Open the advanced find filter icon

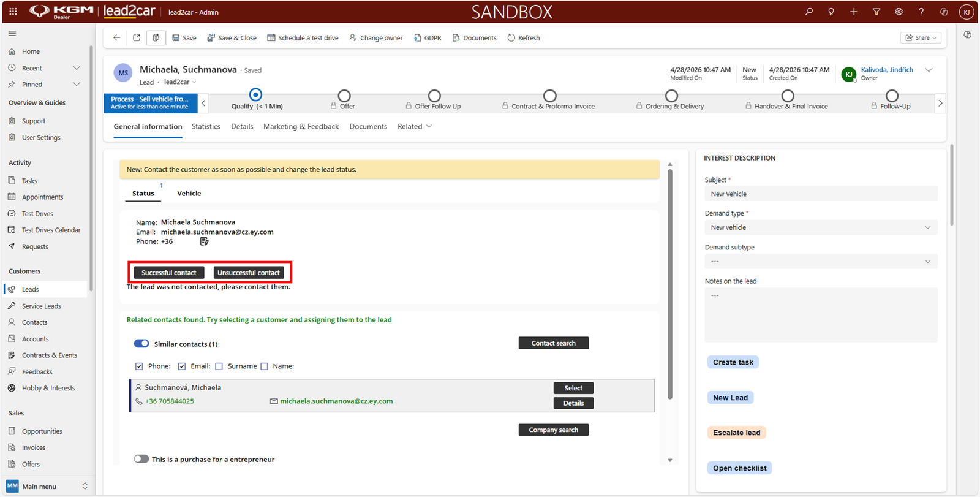click(x=876, y=12)
